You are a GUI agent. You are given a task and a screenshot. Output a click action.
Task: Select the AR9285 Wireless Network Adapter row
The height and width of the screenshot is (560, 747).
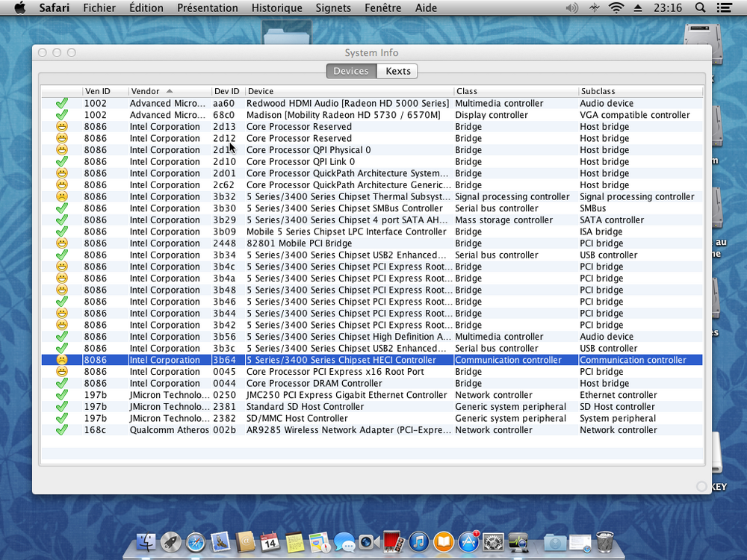347,430
